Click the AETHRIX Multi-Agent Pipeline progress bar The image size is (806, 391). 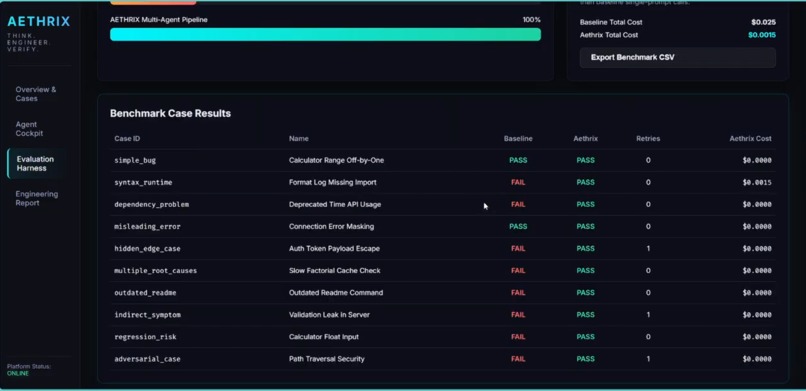[325, 34]
